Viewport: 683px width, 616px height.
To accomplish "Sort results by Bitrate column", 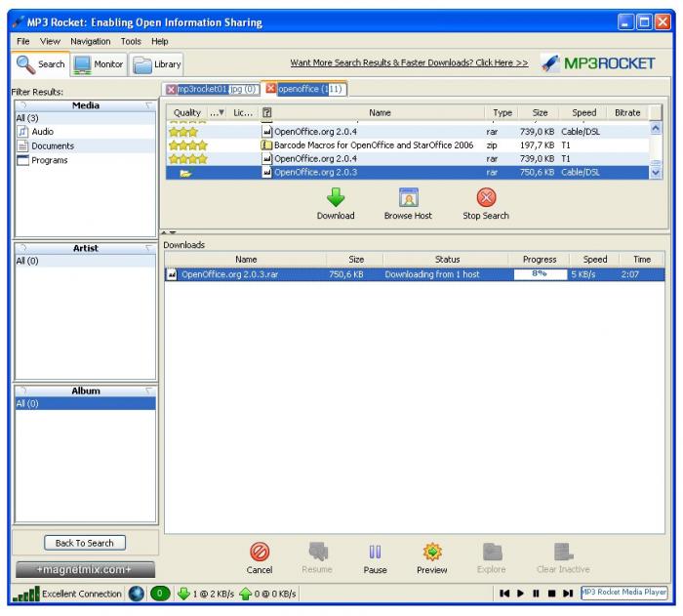I will click(627, 113).
